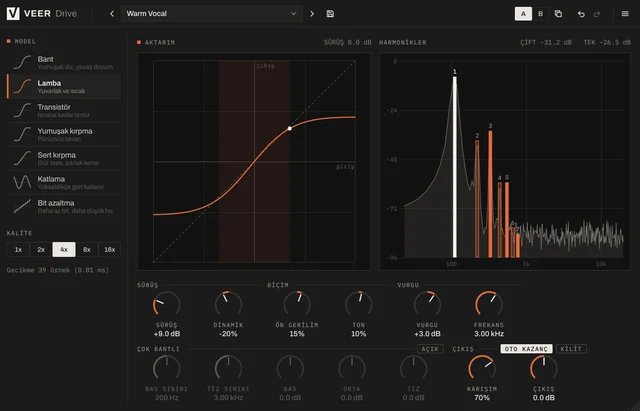Undo the last change

tap(581, 14)
